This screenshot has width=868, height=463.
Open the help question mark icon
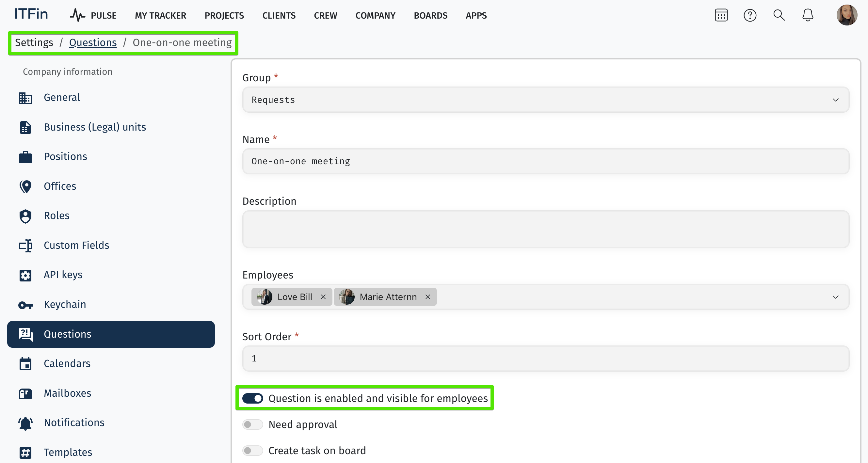[750, 15]
